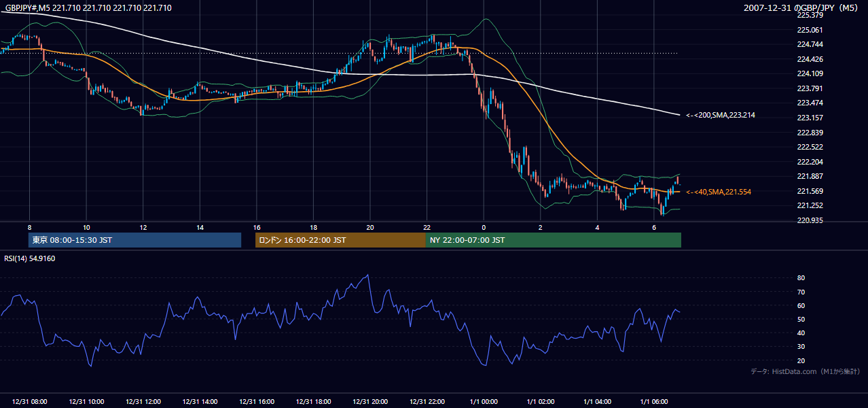
Task: Click price axis value 221.252
Action: pyautogui.click(x=810, y=206)
